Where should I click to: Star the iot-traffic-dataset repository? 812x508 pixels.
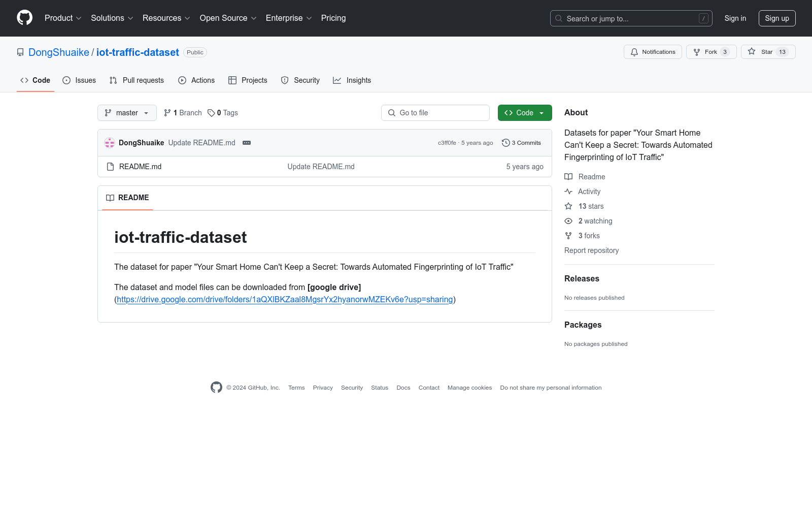(x=768, y=52)
